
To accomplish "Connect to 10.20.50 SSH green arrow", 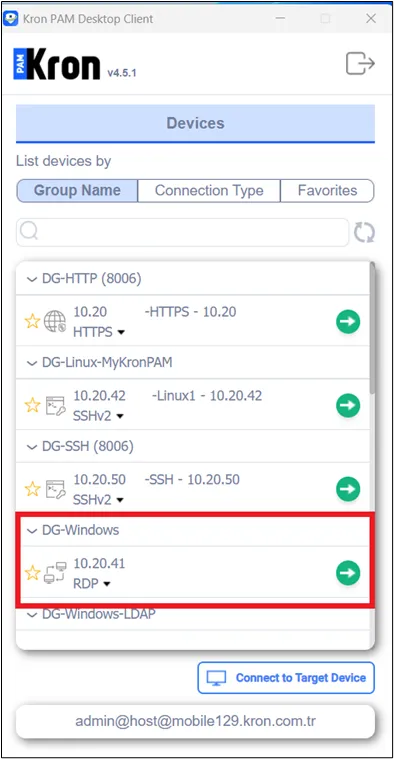I will [x=348, y=489].
